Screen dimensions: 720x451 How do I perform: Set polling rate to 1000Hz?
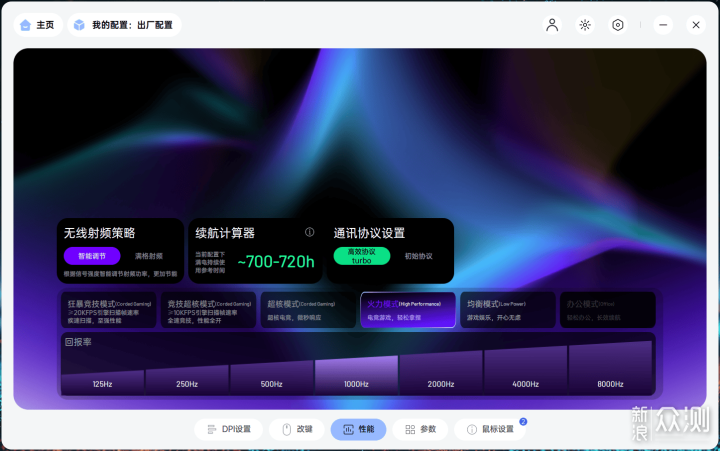pyautogui.click(x=356, y=376)
